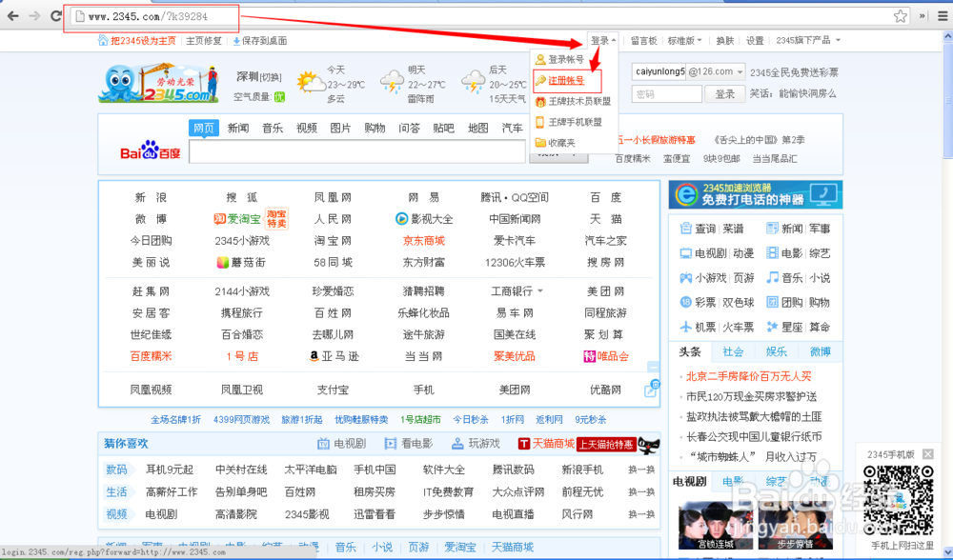The width and height of the screenshot is (953, 560).
Task: Click the 团购 icon in the right panel
Action: click(x=772, y=303)
